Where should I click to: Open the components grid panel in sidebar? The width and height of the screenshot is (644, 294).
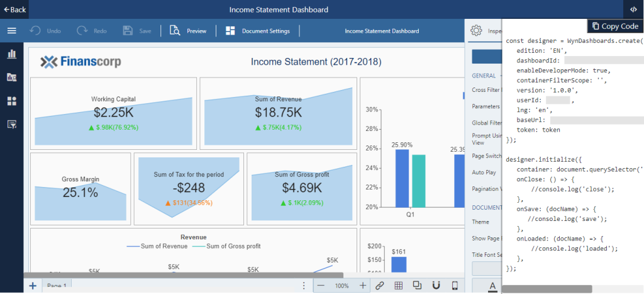11,101
